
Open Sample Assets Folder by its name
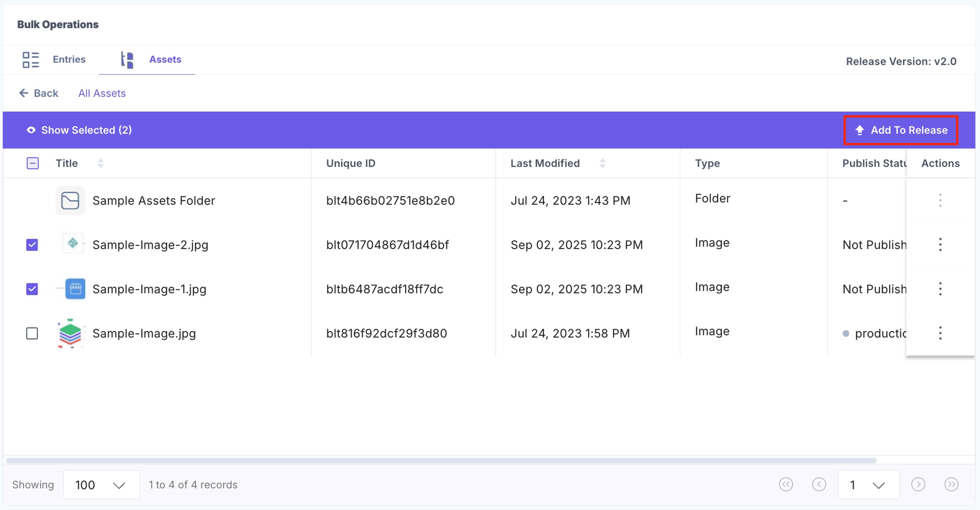tap(154, 200)
